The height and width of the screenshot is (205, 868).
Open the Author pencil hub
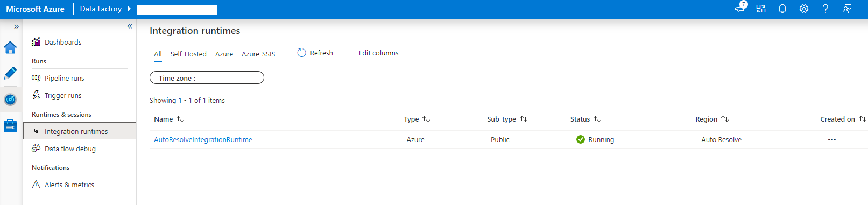(10, 73)
